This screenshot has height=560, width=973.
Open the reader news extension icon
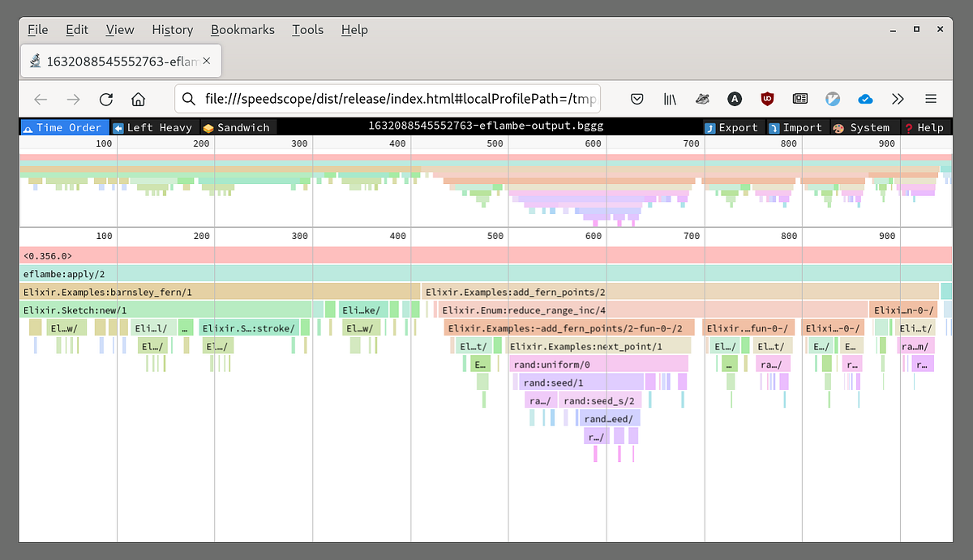(800, 99)
